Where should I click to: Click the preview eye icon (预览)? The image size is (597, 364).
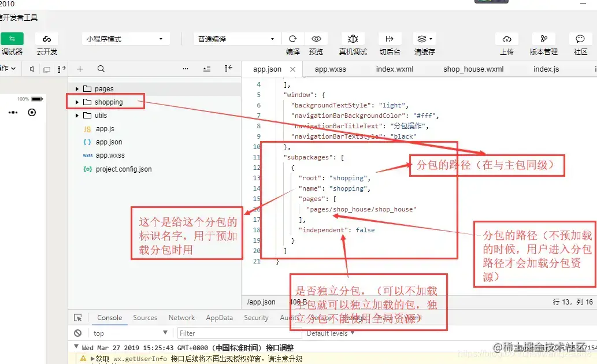pyautogui.click(x=316, y=39)
